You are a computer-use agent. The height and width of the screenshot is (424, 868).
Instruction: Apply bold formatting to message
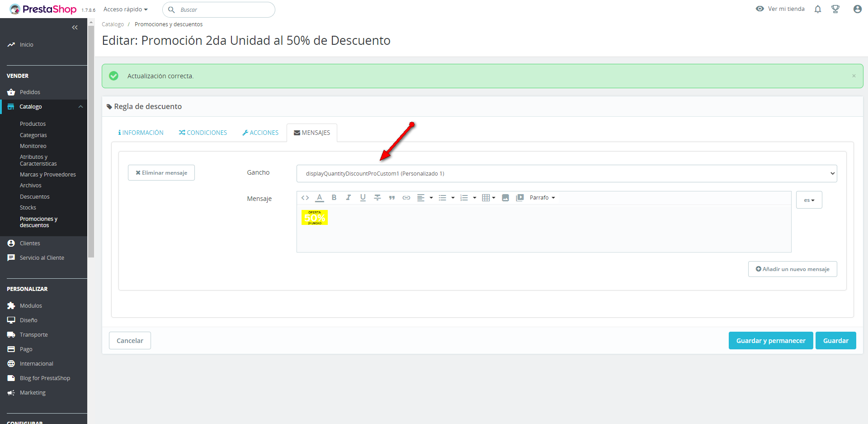pos(334,198)
